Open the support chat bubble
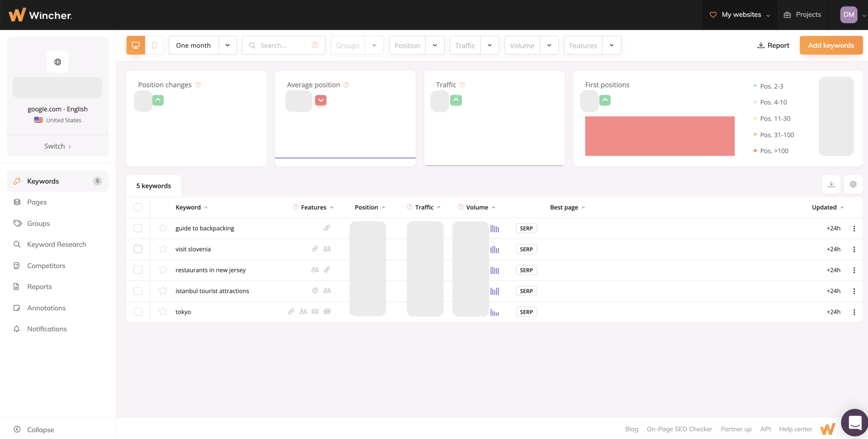Viewport: 868px width, 439px height. coord(854,422)
